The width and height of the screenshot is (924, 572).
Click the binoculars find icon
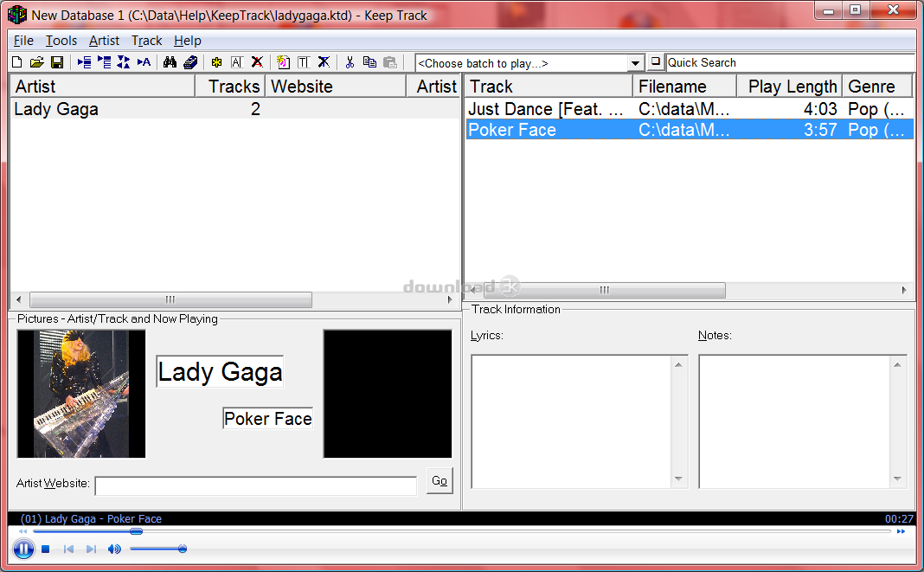tap(170, 62)
